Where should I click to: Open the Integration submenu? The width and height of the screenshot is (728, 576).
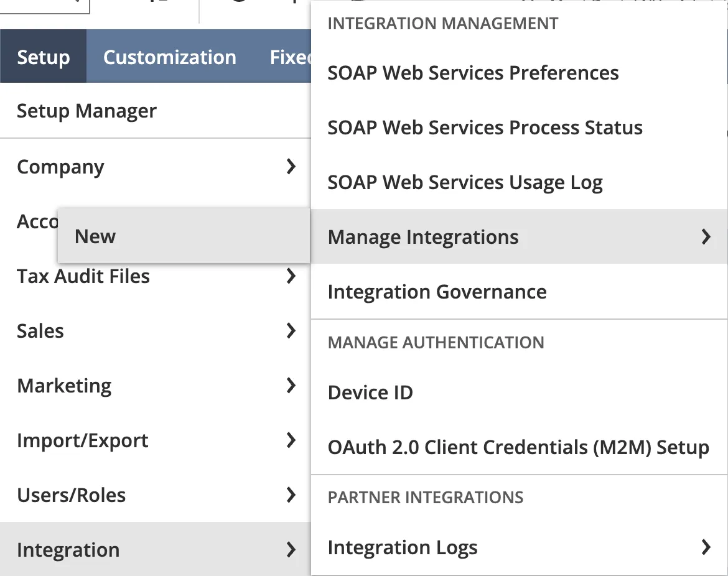tap(155, 549)
